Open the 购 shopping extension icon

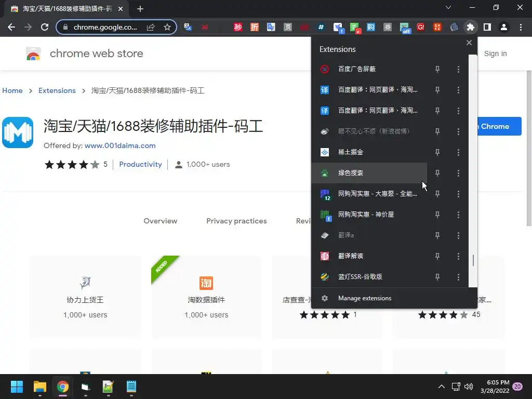point(370,27)
